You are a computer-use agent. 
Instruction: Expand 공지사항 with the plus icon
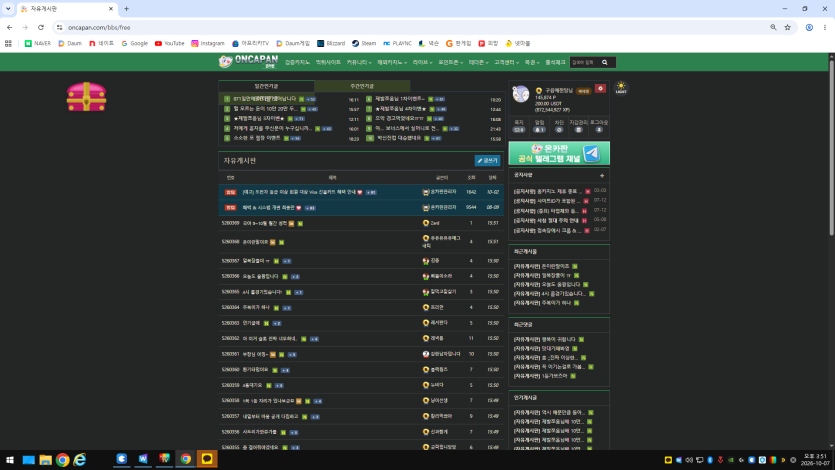click(602, 175)
